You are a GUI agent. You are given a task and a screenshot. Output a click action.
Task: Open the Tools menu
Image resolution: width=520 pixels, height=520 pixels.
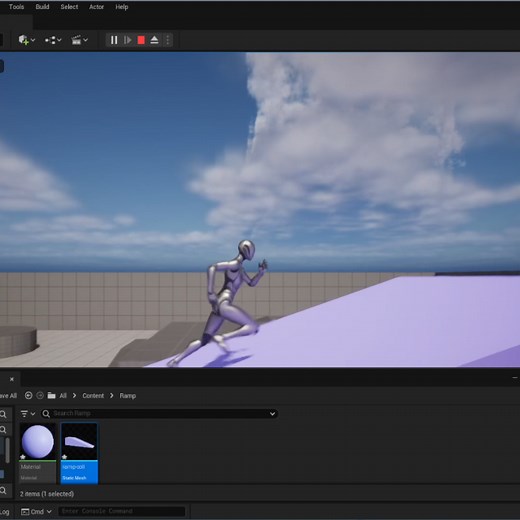point(16,7)
